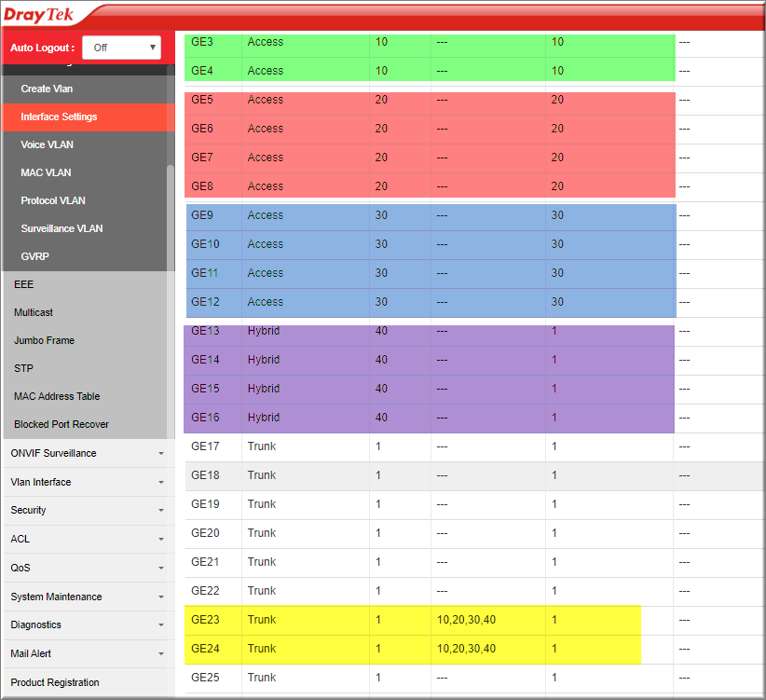
Task: Open MAC VLAN settings
Action: (88, 172)
